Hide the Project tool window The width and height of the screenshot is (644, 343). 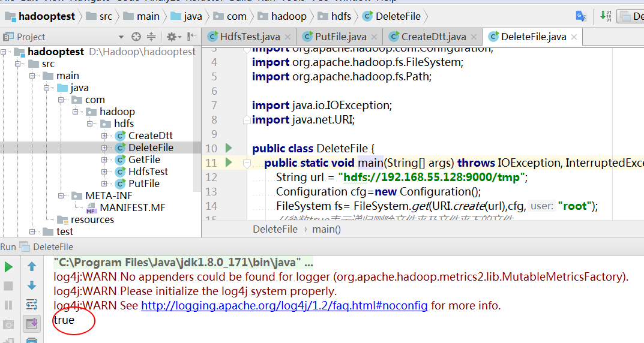pyautogui.click(x=191, y=37)
